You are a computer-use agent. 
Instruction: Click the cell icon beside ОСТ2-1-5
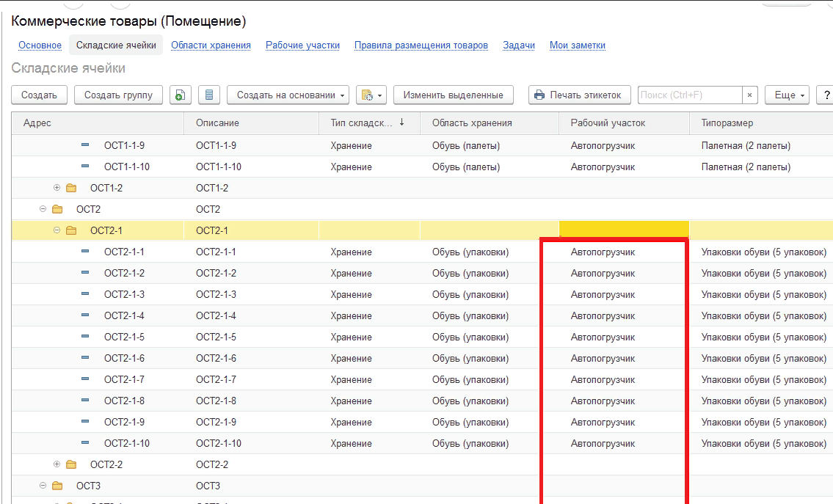click(85, 337)
